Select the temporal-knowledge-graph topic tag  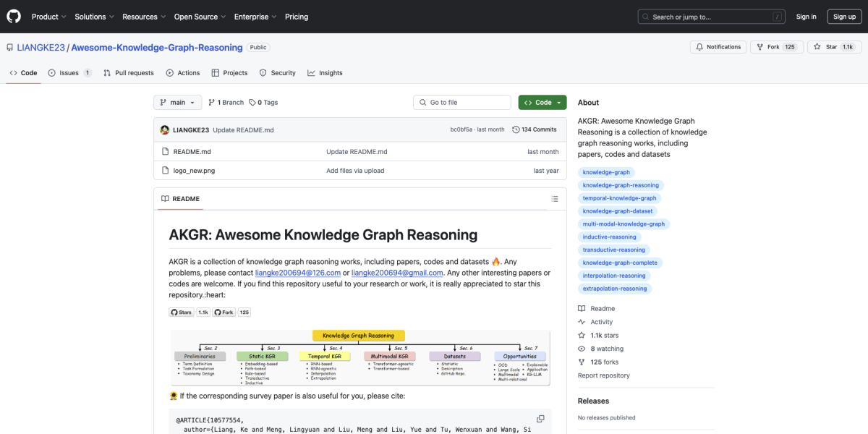[619, 198]
